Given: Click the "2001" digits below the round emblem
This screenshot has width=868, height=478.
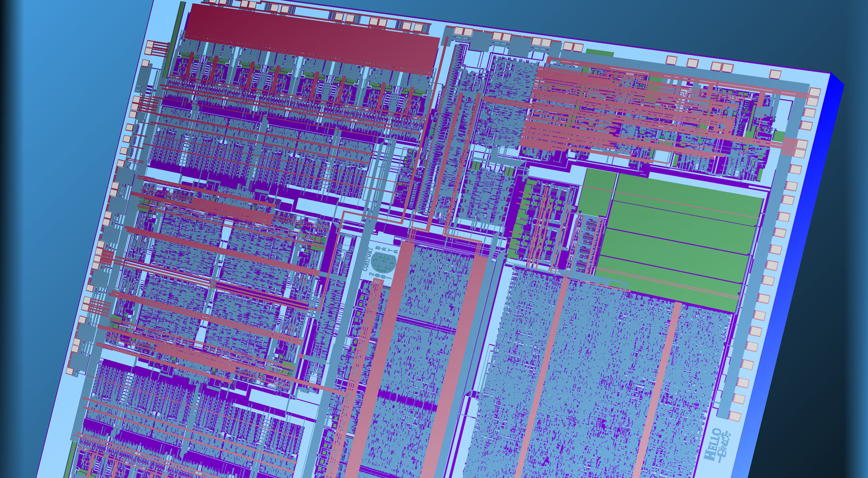Looking at the screenshot, I should pos(380,277).
